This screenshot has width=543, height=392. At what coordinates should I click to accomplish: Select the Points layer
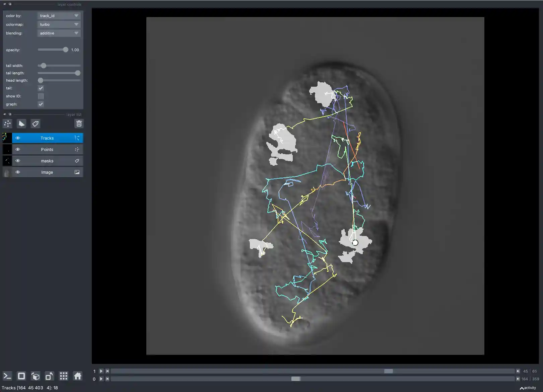tap(47, 149)
